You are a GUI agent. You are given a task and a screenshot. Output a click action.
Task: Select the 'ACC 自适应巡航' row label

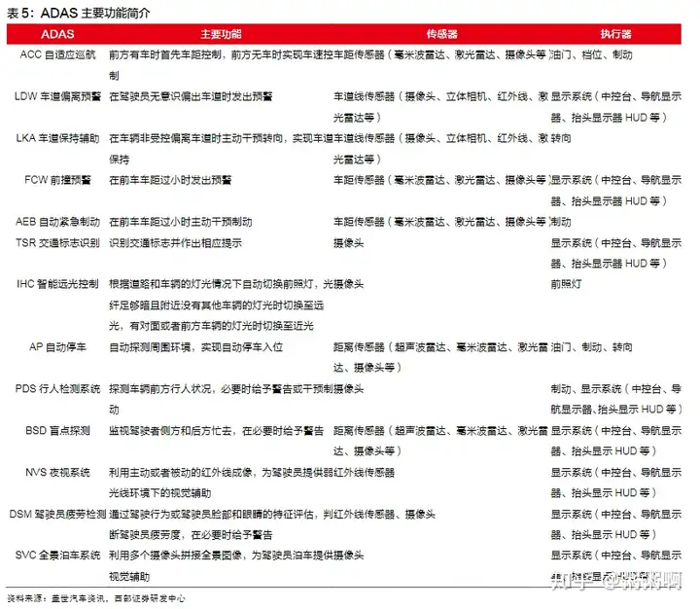click(57, 54)
